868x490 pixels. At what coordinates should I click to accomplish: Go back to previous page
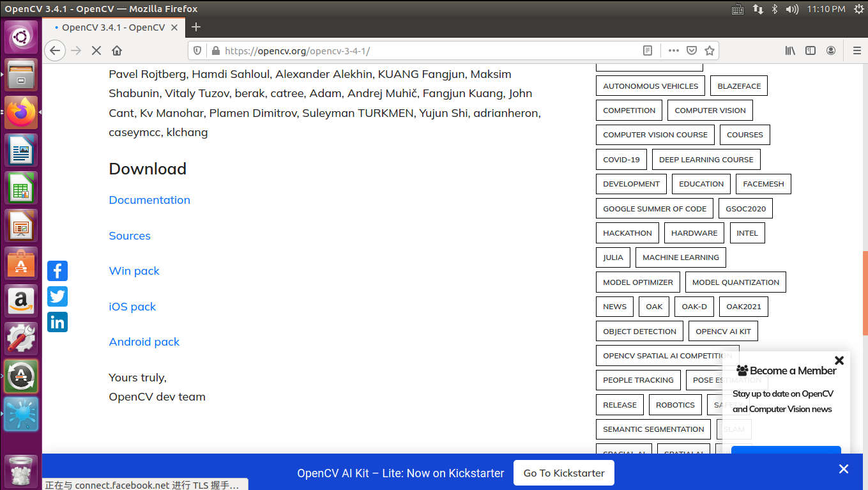pyautogui.click(x=55, y=50)
